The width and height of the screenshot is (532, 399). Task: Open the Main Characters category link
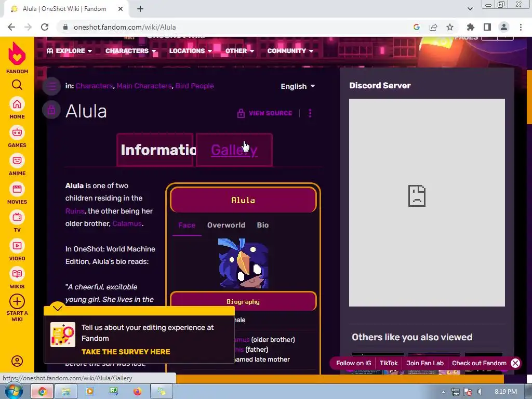[x=144, y=86]
